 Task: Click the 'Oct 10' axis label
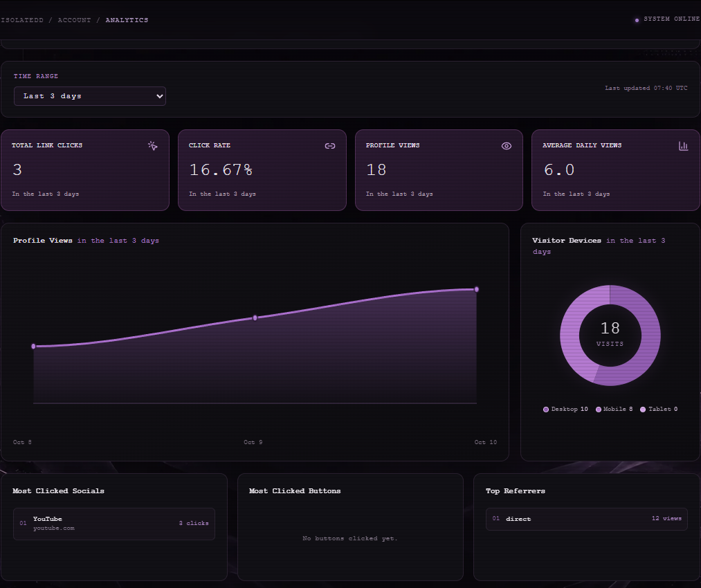tap(486, 442)
